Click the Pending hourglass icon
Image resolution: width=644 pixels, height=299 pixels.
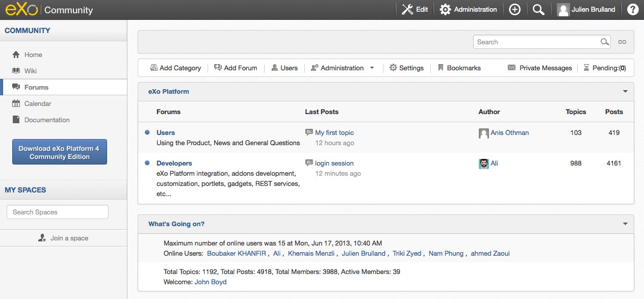(x=586, y=68)
